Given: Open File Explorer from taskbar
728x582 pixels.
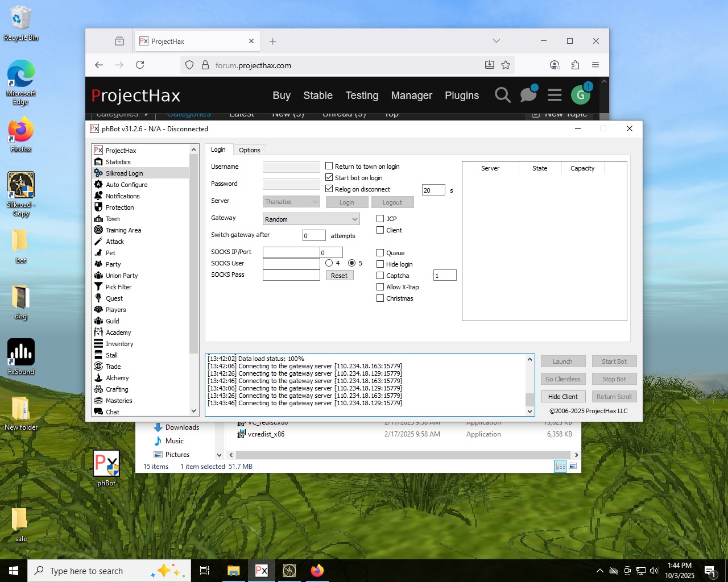Looking at the screenshot, I should coord(233,571).
